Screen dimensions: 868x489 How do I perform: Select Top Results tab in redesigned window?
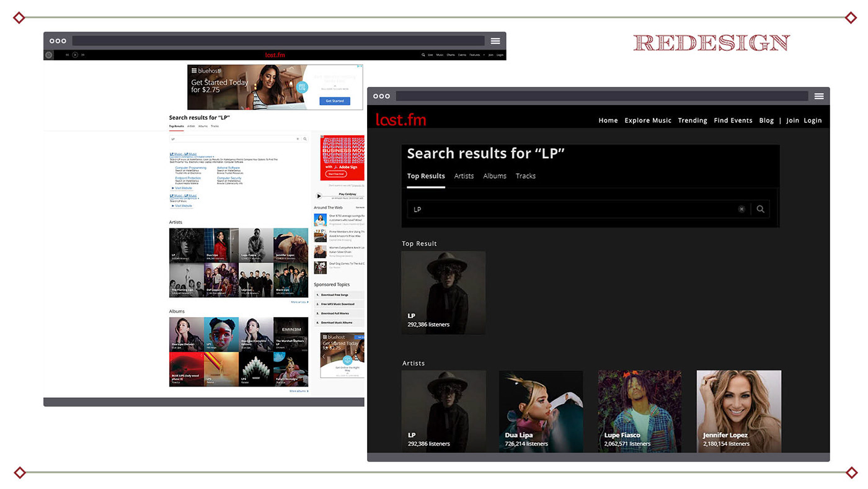pyautogui.click(x=426, y=176)
